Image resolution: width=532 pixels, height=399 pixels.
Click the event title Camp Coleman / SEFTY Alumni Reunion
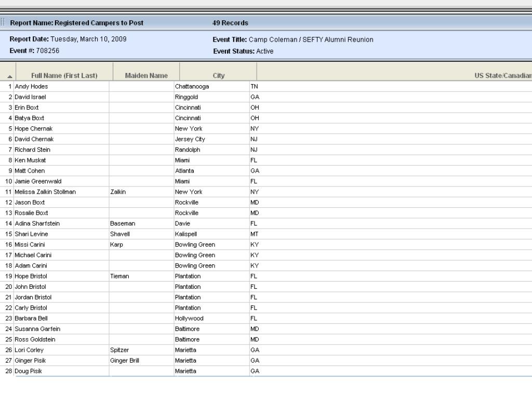point(311,39)
